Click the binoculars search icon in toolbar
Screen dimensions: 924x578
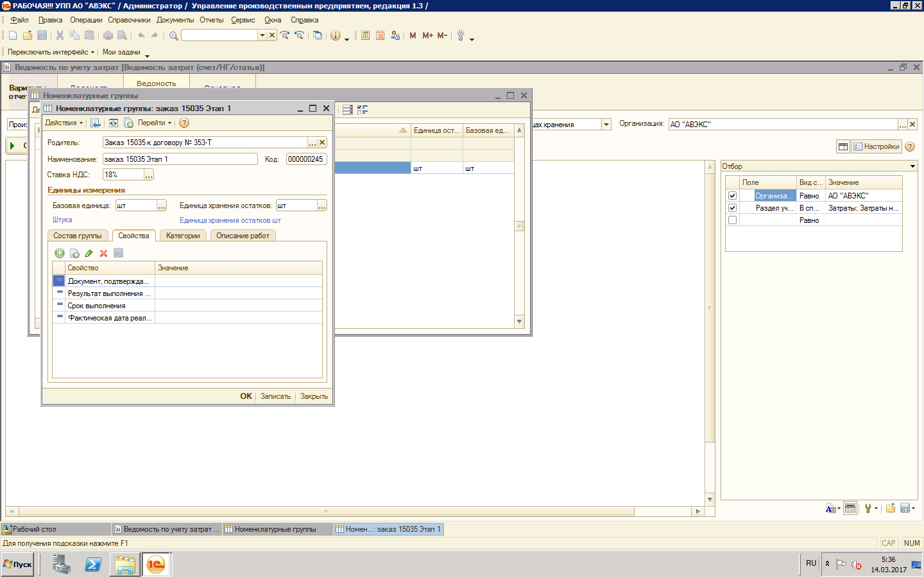pos(173,35)
